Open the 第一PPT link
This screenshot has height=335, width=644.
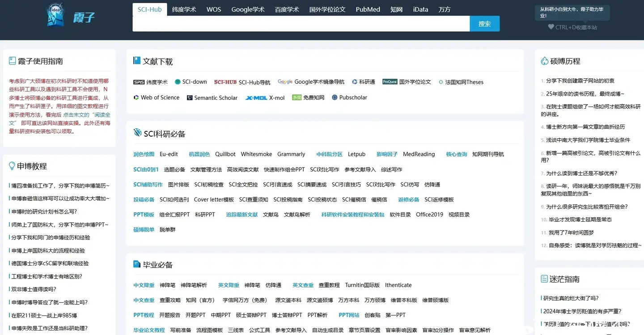coord(396,315)
